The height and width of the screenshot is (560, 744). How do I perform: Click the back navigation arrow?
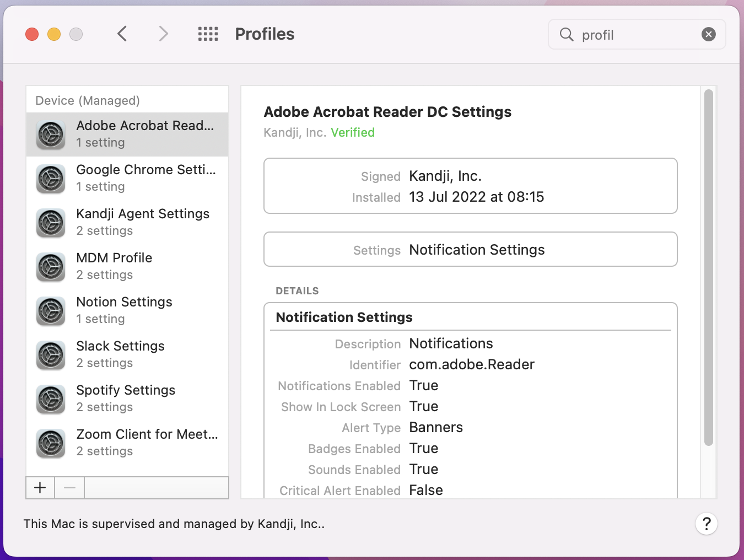pos(122,34)
